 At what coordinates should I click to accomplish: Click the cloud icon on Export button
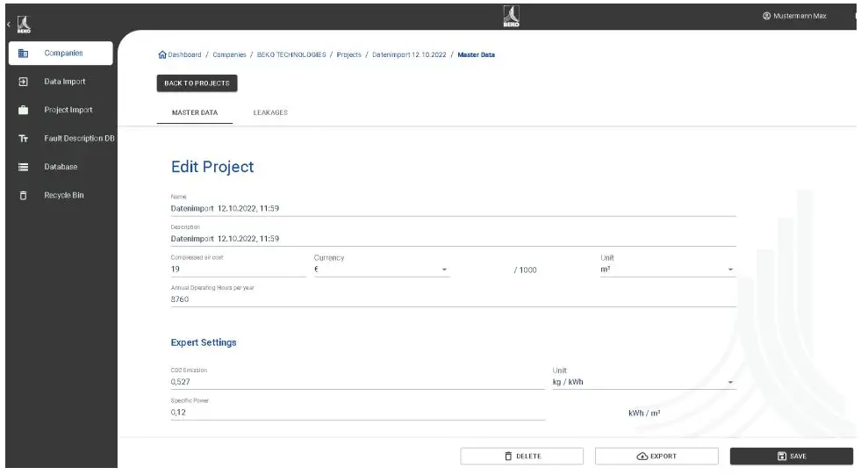point(642,457)
